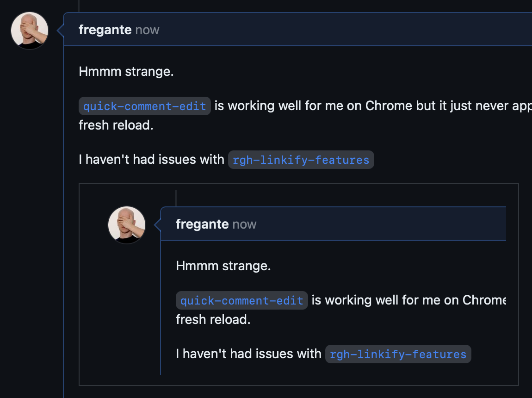The height and width of the screenshot is (398, 532).
Task: Click the outer comment header bar
Action: [x=324, y=29]
